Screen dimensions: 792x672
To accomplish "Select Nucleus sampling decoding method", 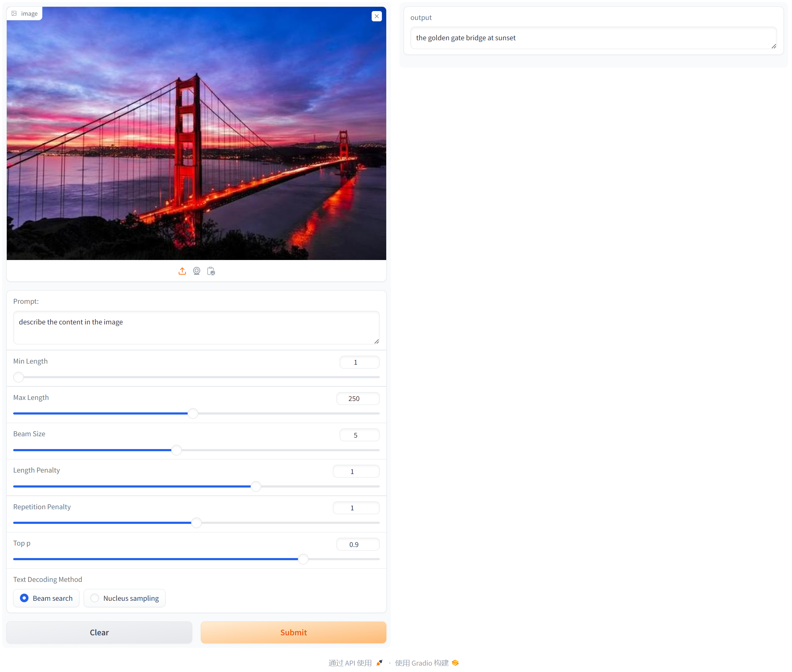I will pyautogui.click(x=95, y=598).
